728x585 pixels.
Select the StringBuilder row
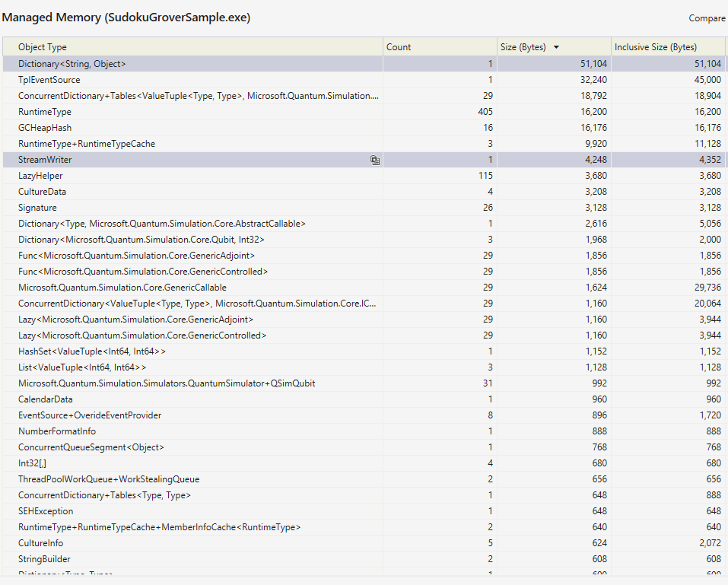[364, 559]
